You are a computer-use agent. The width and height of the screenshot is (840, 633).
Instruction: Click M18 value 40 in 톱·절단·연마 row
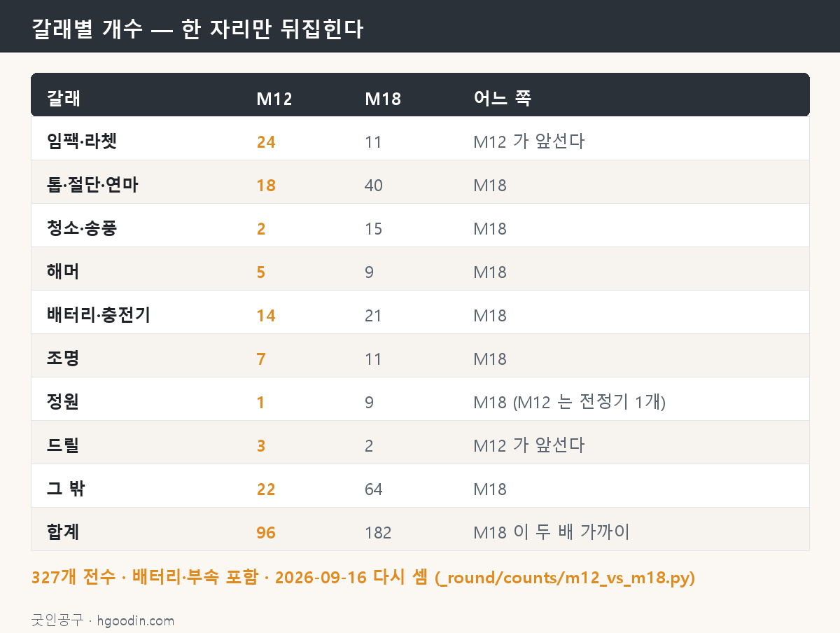coord(374,186)
